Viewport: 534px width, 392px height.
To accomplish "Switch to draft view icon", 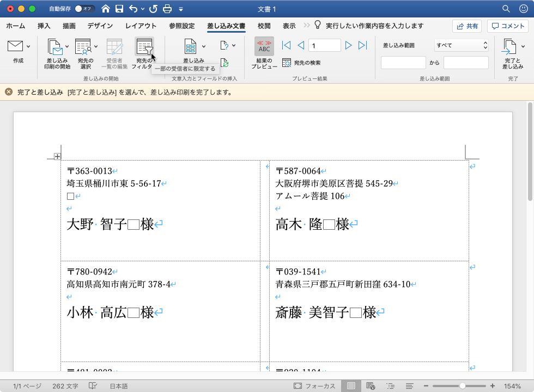I will (410, 386).
